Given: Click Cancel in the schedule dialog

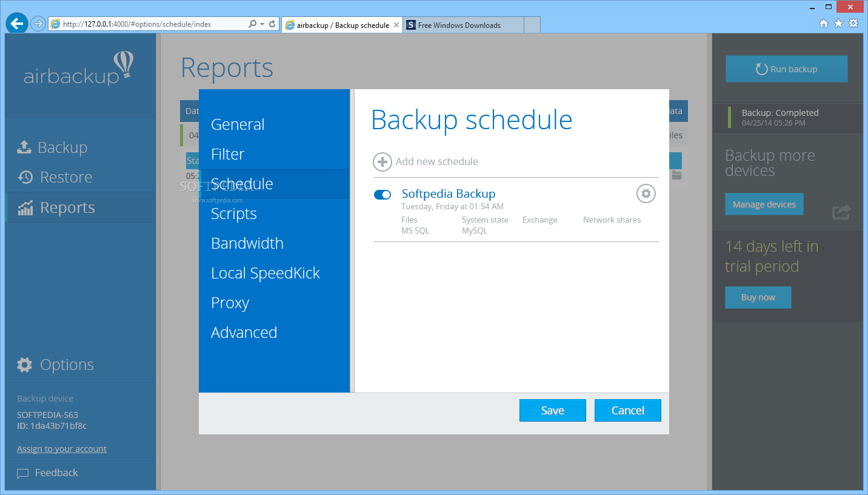Looking at the screenshot, I should coord(628,411).
